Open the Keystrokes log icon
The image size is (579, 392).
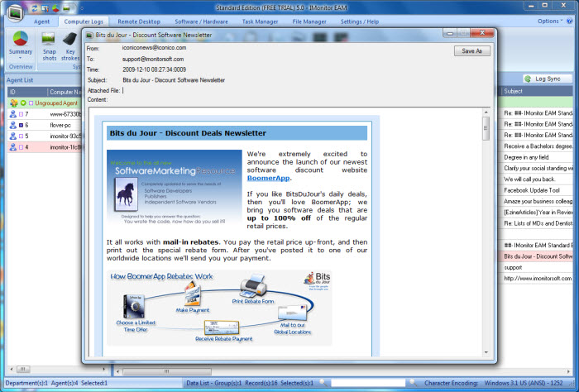coord(71,40)
